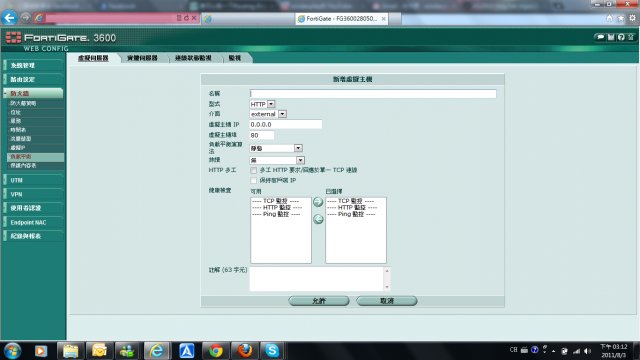Open the virtual IP (虛擬IP) submenu item
The image size is (640, 360).
[x=36, y=148]
